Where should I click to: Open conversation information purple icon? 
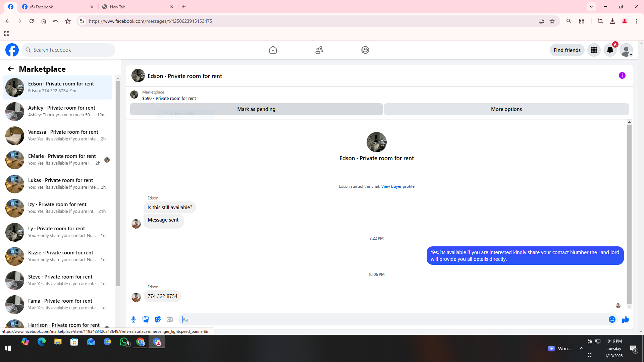622,75
